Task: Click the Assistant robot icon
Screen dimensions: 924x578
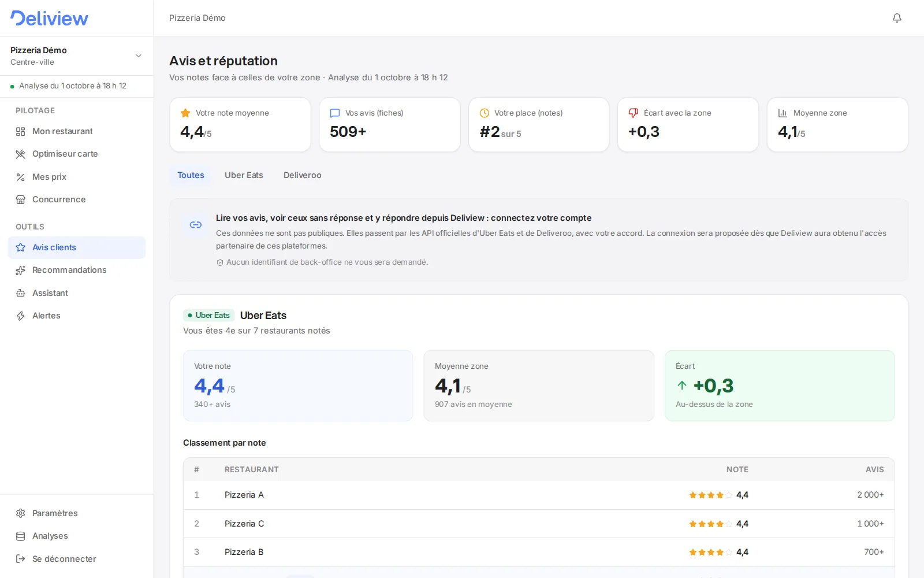Action: (20, 293)
